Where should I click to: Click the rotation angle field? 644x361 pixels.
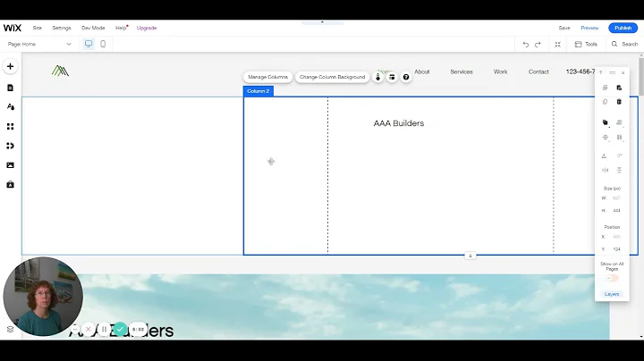coord(619,155)
